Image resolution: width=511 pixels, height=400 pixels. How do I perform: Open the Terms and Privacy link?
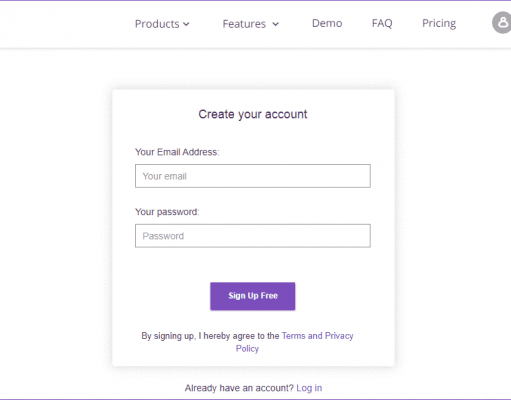tap(317, 336)
